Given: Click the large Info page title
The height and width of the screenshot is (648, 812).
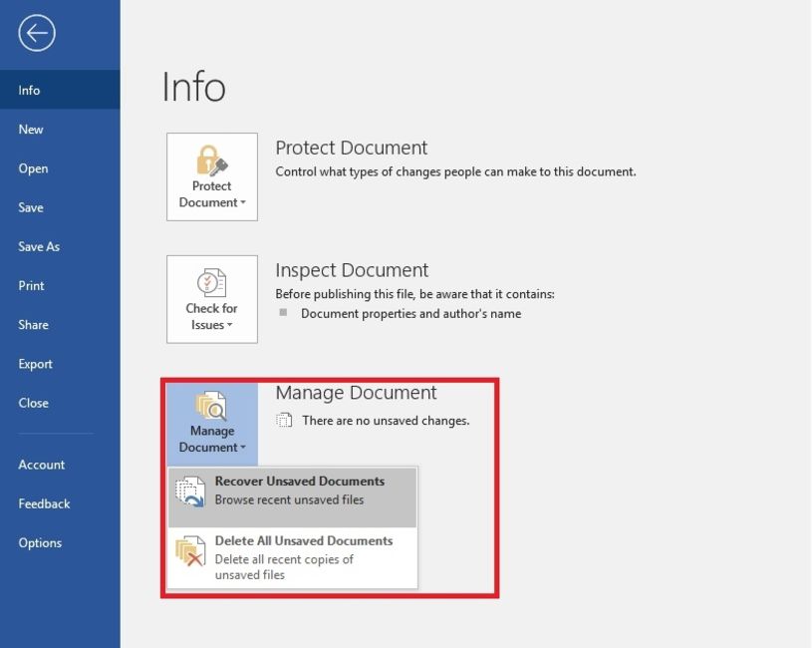Looking at the screenshot, I should pyautogui.click(x=193, y=87).
